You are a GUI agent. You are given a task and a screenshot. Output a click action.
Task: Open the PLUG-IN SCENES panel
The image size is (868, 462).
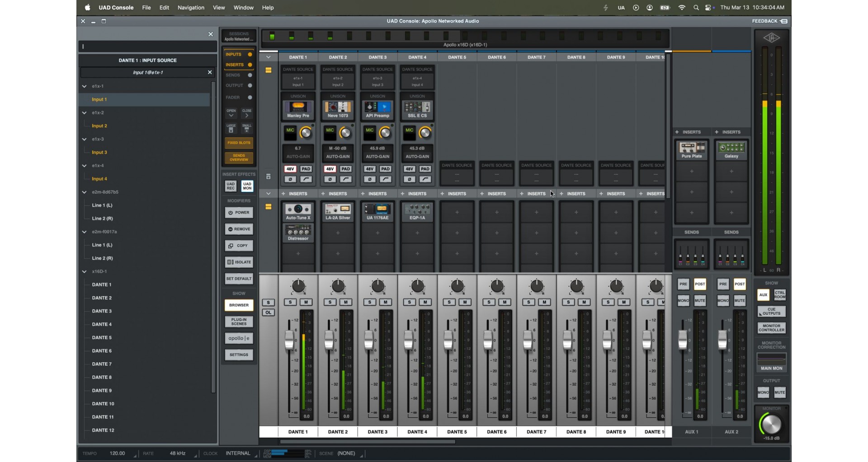[239, 322]
